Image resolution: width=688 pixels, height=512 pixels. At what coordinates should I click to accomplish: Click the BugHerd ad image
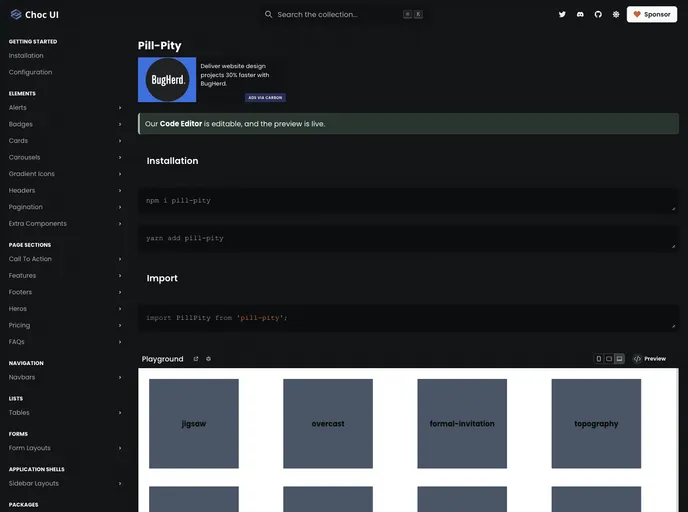pyautogui.click(x=167, y=80)
